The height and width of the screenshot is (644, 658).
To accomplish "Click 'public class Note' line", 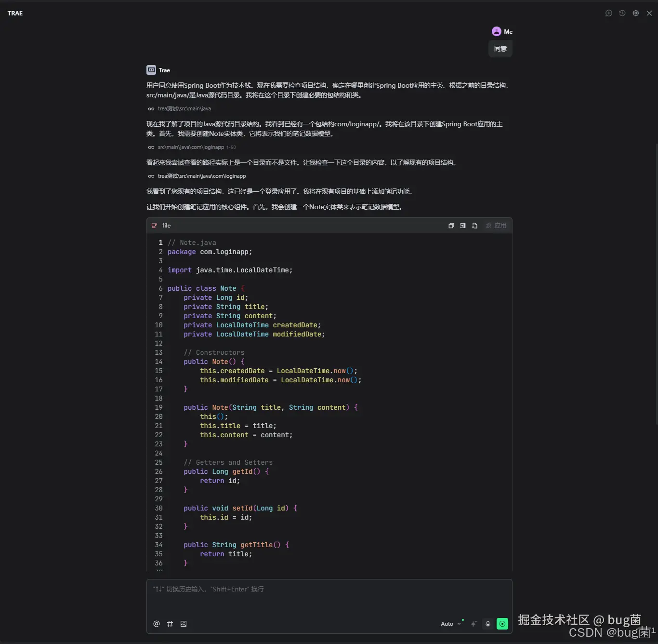I will point(206,289).
